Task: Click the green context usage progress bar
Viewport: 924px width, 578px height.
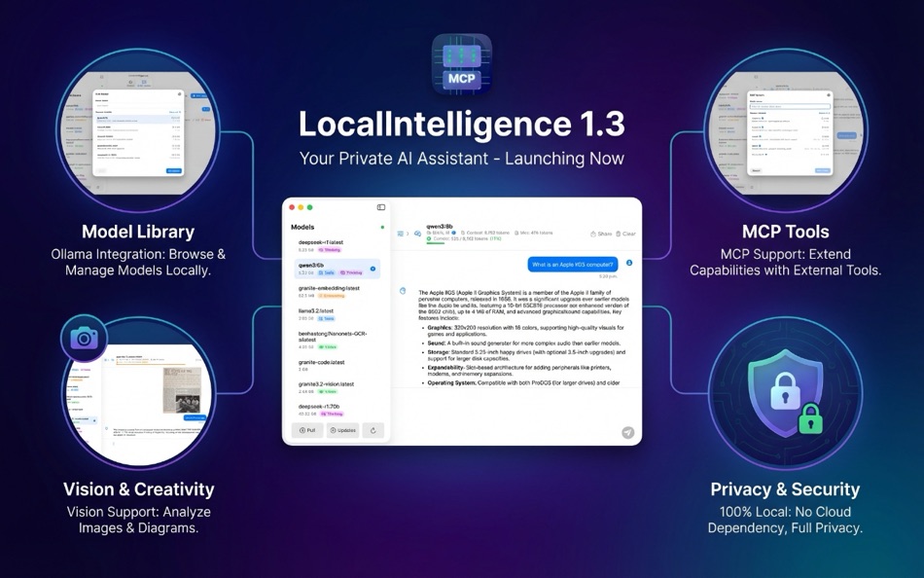Action: (436, 243)
